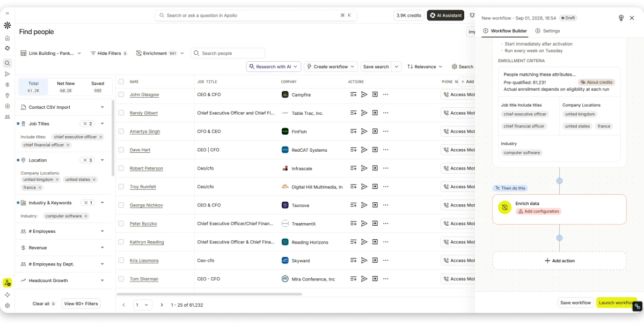Screen dimensions: 644x325
Task: Select the Saved tab
Action: (98, 87)
